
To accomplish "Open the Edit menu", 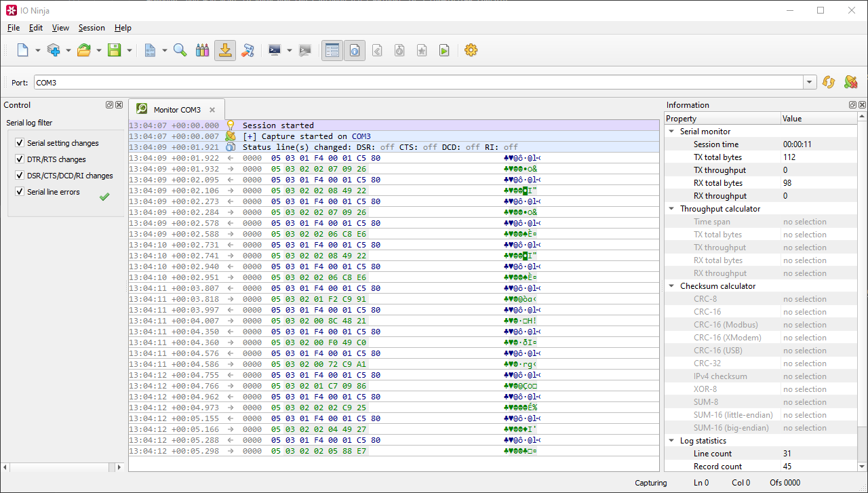I will pos(36,28).
